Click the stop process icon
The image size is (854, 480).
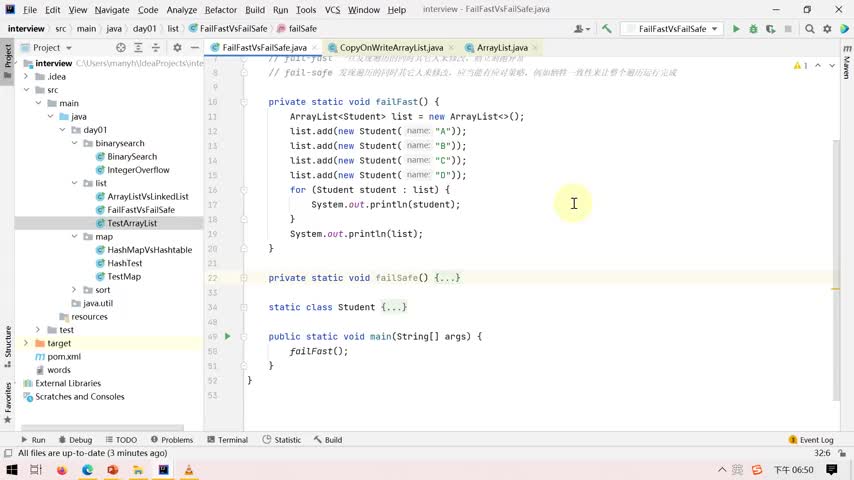pos(788,29)
